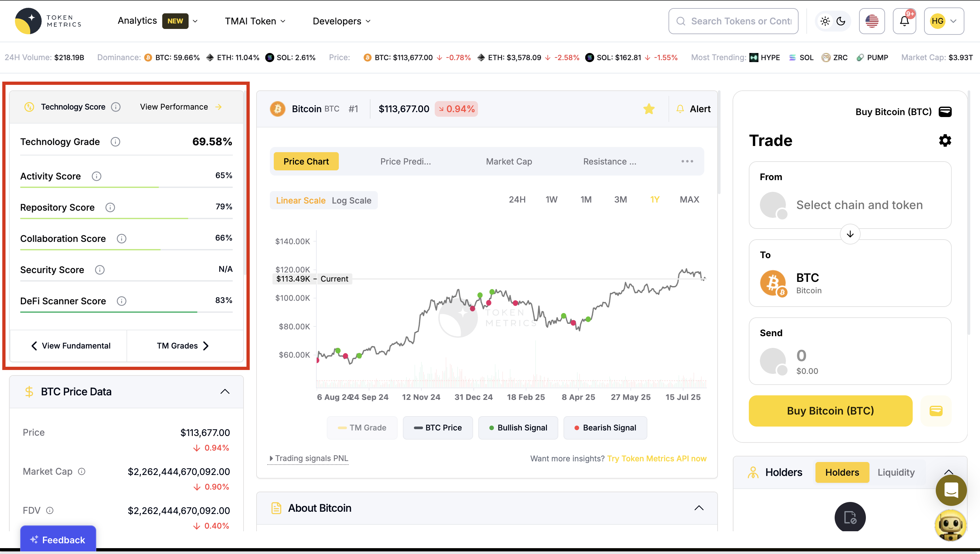The width and height of the screenshot is (980, 554).
Task: Open the chat support bubble
Action: pos(951,490)
